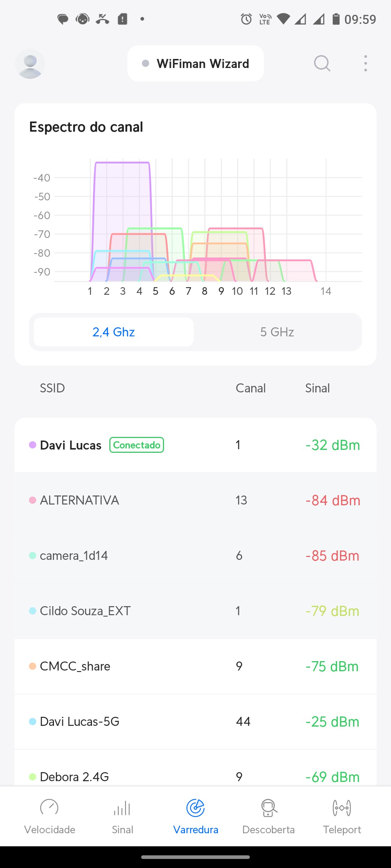Sort networks by Canal column
The image size is (391, 868).
[251, 388]
